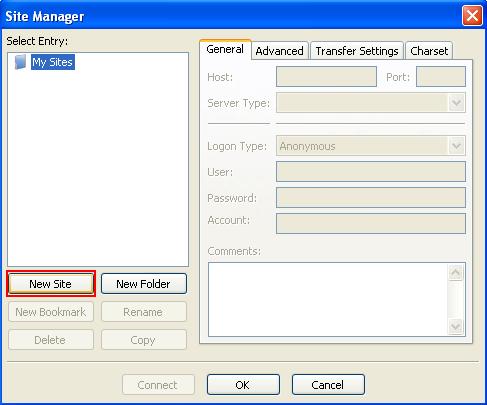Confirm with the OK button
This screenshot has width=487, height=405.
[243, 385]
